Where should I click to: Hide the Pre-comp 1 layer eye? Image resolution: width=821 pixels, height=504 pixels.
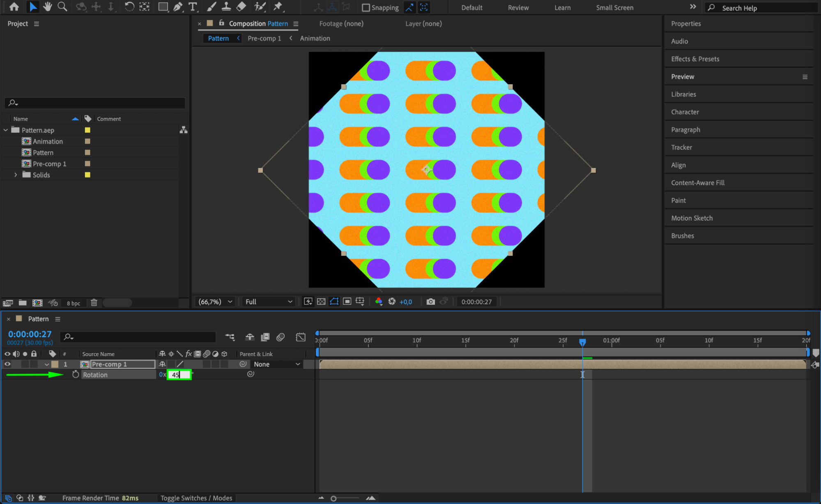7,364
